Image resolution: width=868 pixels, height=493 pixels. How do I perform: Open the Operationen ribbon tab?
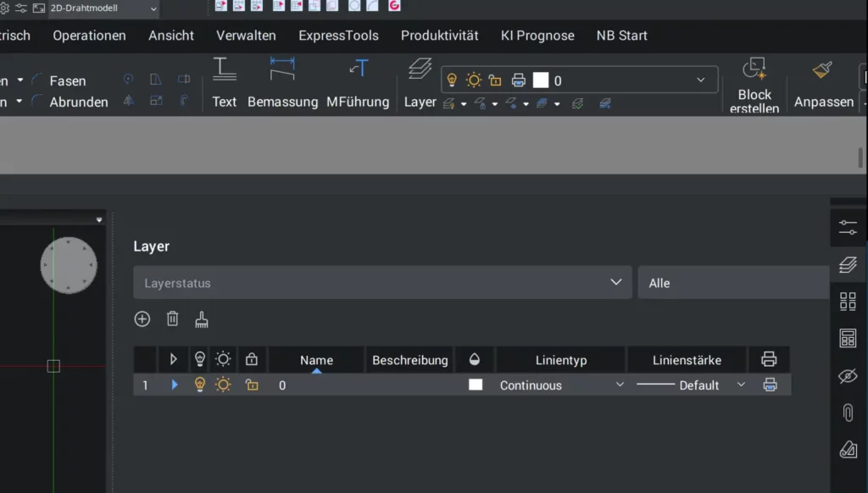click(89, 36)
